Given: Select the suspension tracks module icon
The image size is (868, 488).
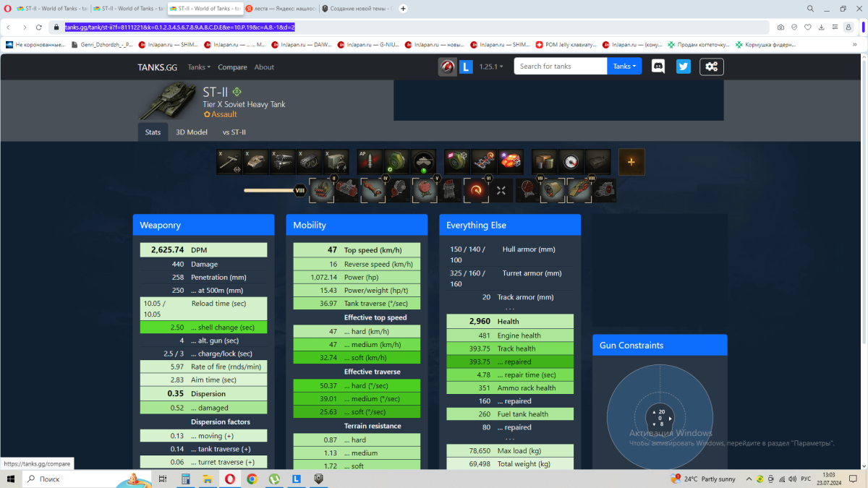Looking at the screenshot, I should tap(309, 162).
